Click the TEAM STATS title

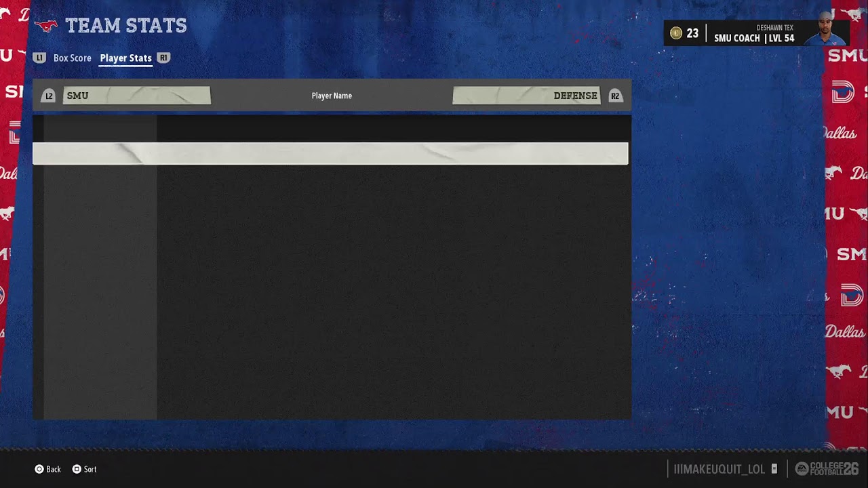click(126, 26)
